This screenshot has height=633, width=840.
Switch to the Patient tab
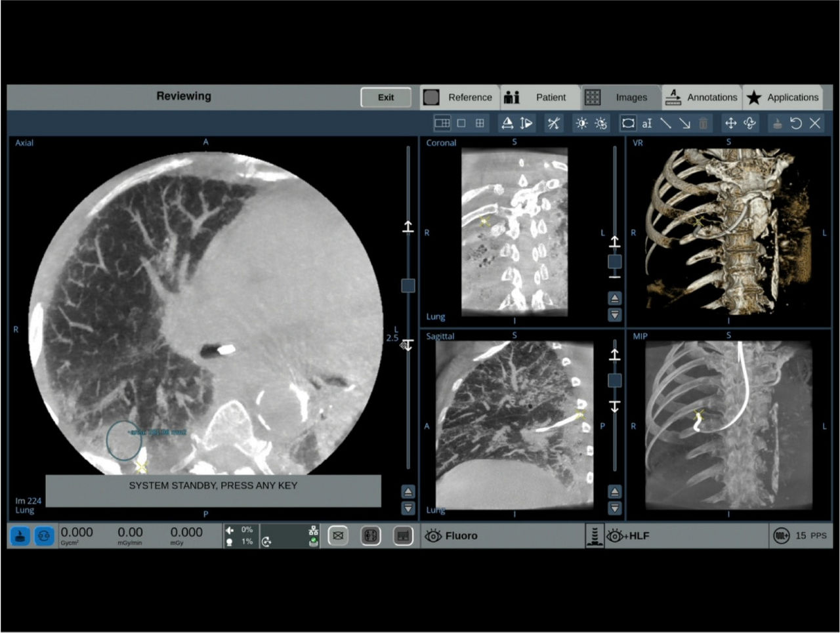(x=540, y=97)
